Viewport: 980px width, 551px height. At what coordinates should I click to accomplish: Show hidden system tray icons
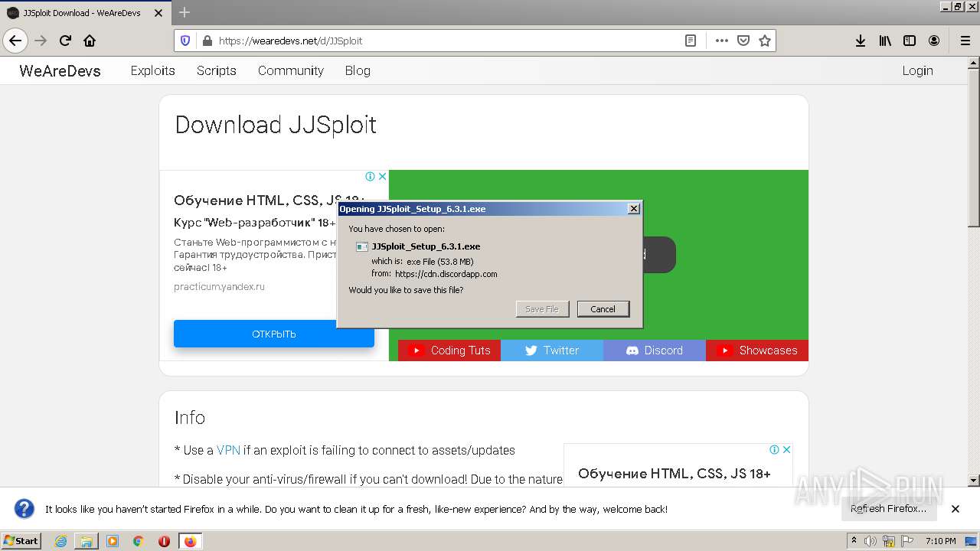[x=854, y=541]
